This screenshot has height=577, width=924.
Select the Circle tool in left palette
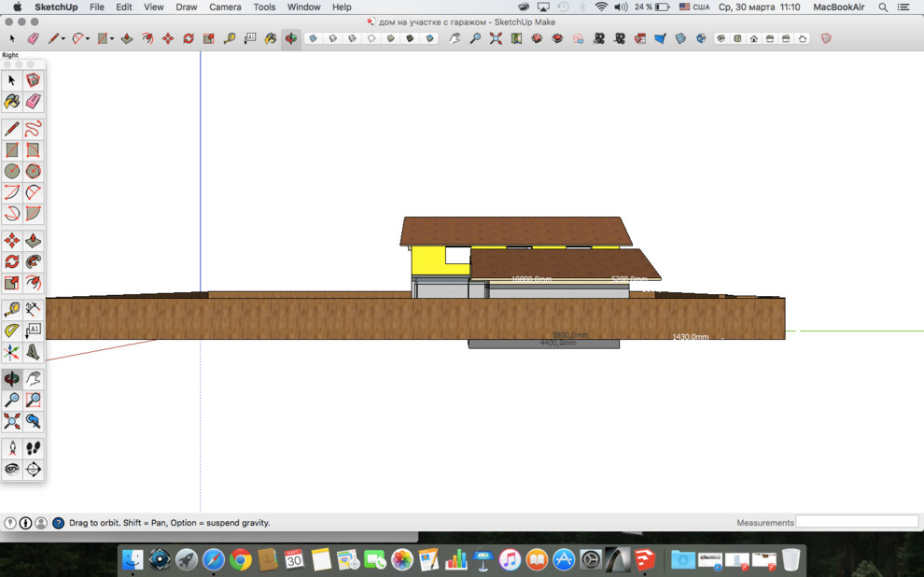[12, 172]
